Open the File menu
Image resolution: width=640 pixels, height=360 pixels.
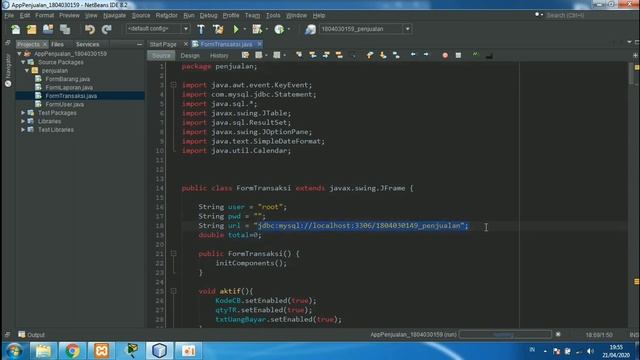pos(9,16)
